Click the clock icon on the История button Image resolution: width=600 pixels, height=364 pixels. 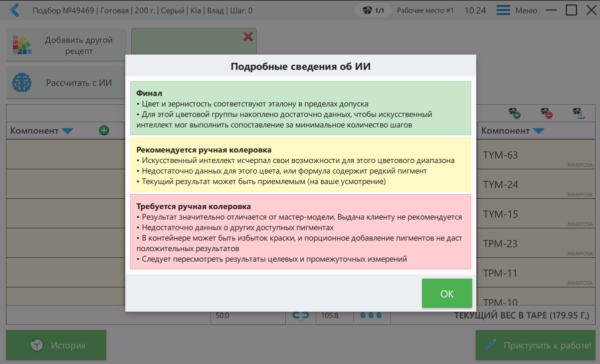37,345
